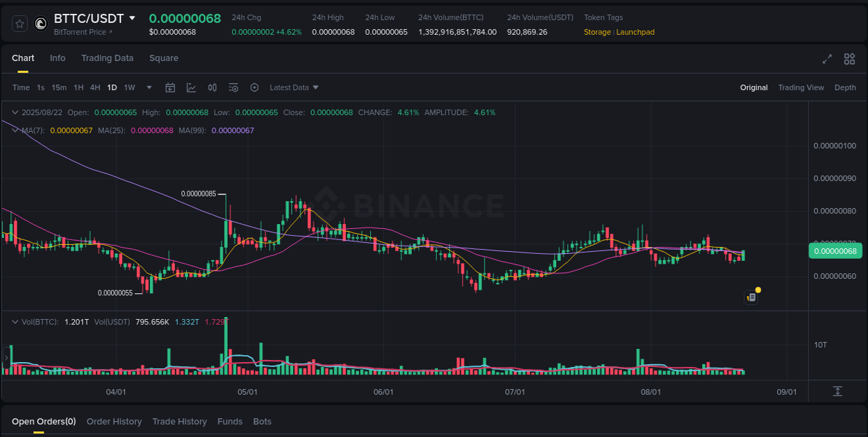Click the green current price tag
Screen dimensions: 868x437
pos(835,250)
